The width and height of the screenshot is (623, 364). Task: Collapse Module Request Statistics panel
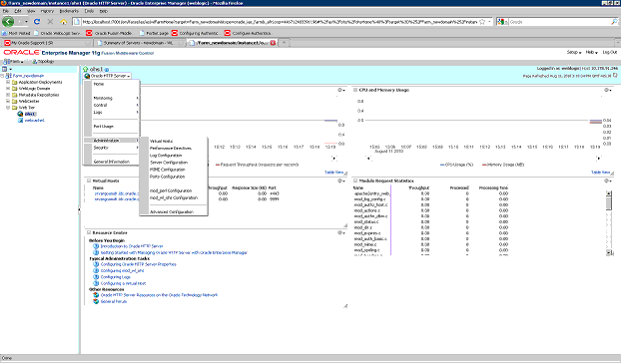(x=355, y=182)
